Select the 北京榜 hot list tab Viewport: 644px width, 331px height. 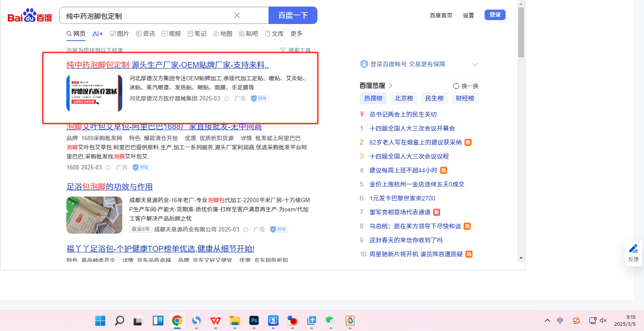click(x=404, y=98)
